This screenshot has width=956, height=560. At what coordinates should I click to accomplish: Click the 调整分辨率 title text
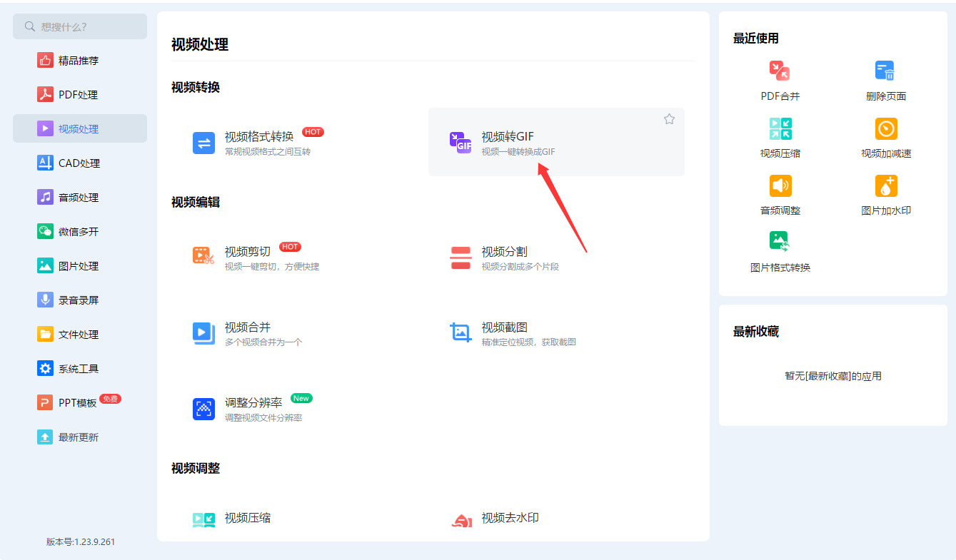(x=253, y=403)
